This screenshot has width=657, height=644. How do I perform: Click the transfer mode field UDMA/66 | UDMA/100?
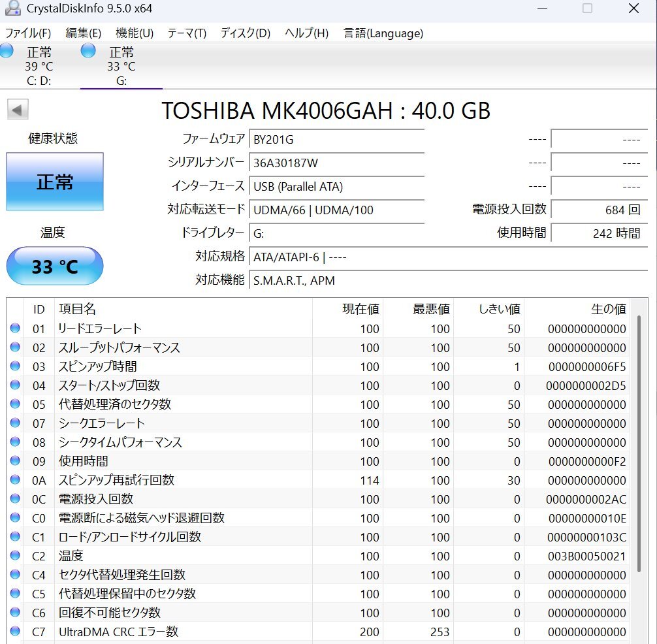coord(337,210)
